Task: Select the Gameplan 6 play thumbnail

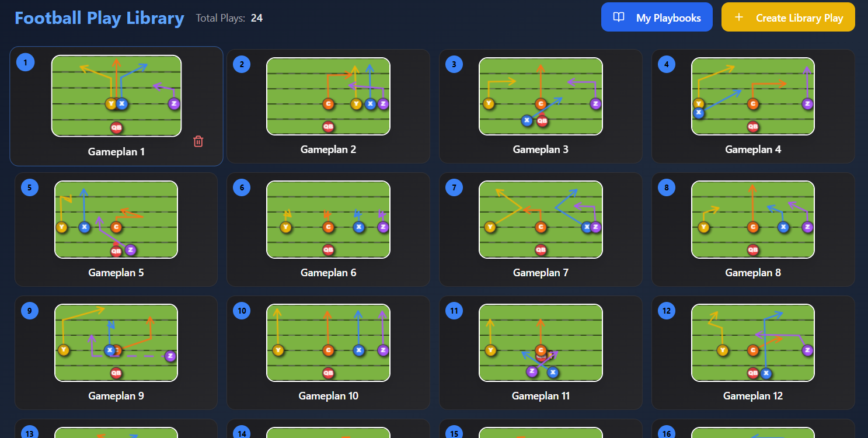Action: 328,220
